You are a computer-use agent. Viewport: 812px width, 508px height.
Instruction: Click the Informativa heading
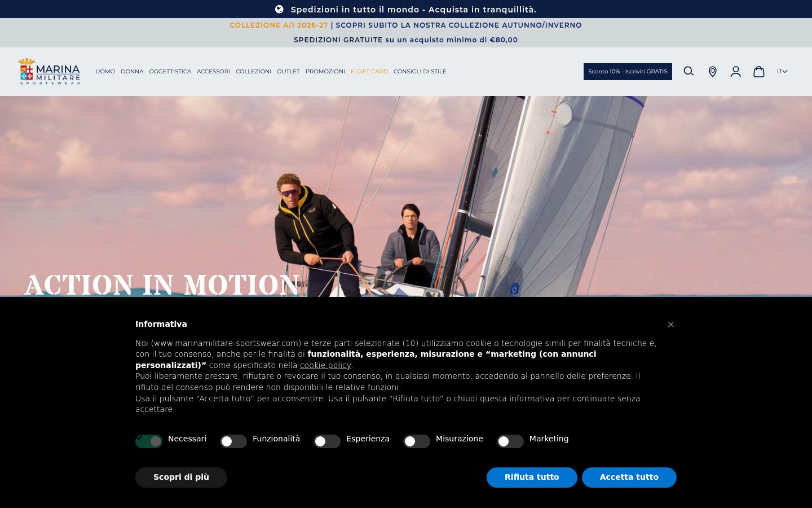point(161,324)
